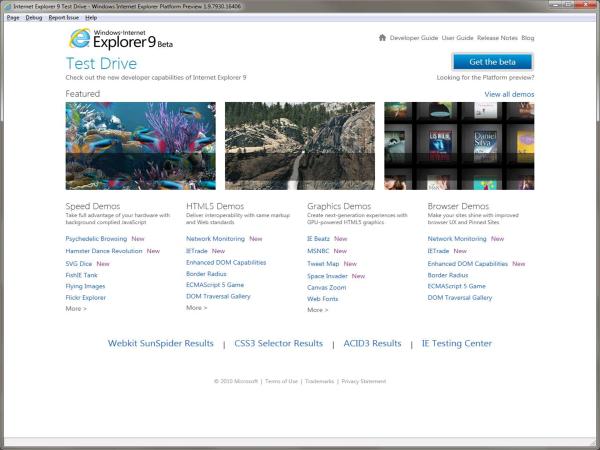Open Border Radius under HTML5 Demos
The image size is (600, 450).
[206, 274]
